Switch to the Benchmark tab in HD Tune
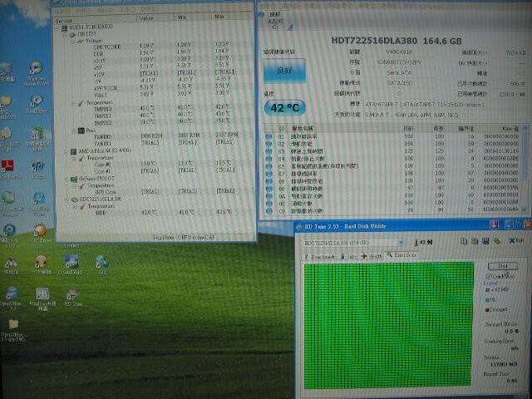Image resolution: width=532 pixels, height=399 pixels. [x=319, y=257]
